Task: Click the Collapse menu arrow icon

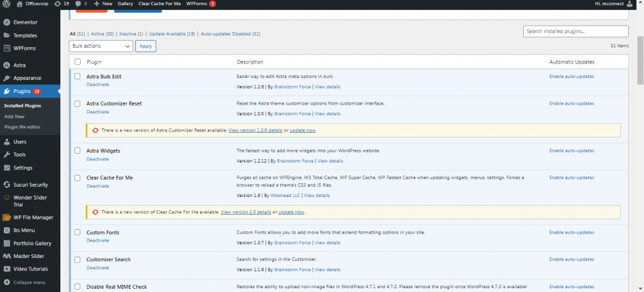Action: [x=6, y=282]
